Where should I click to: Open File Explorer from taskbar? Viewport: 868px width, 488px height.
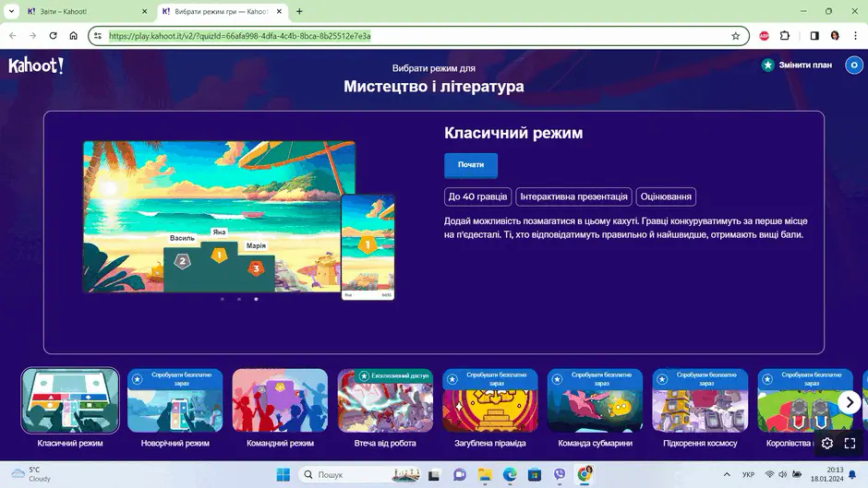(485, 475)
